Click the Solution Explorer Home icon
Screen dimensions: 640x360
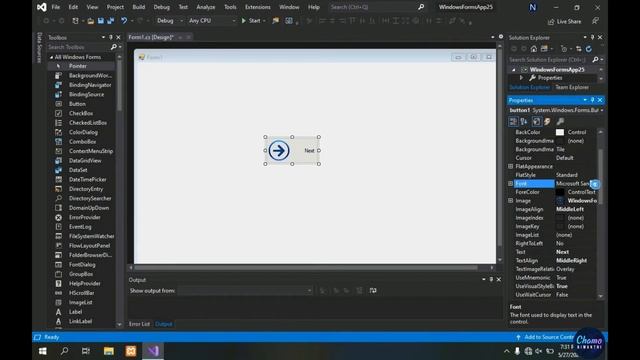[x=533, y=49]
